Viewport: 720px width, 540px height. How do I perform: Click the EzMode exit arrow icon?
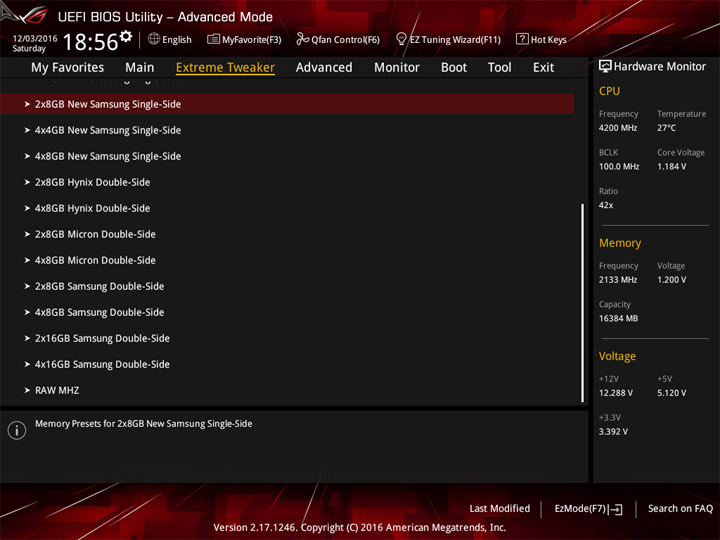tap(616, 509)
